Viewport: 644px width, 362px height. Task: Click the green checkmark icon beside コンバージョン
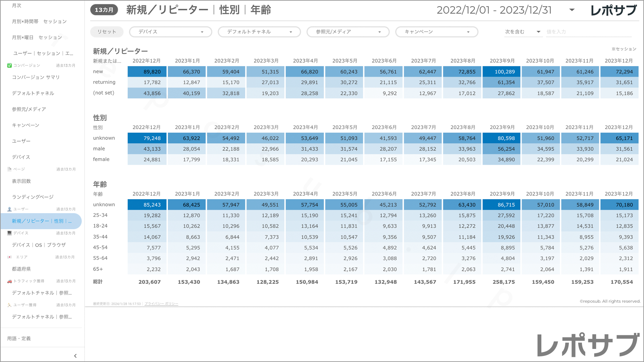[x=9, y=65]
